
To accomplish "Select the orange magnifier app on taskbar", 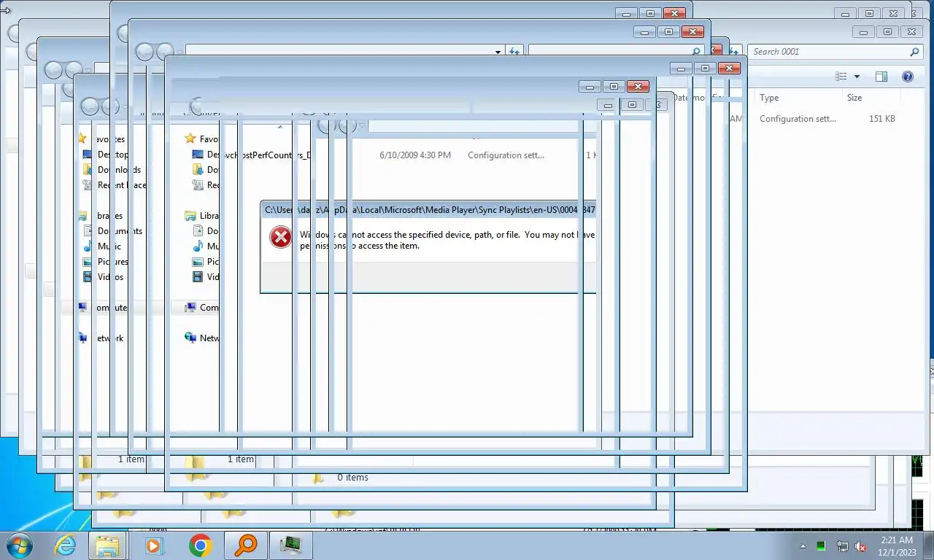I will pyautogui.click(x=246, y=545).
